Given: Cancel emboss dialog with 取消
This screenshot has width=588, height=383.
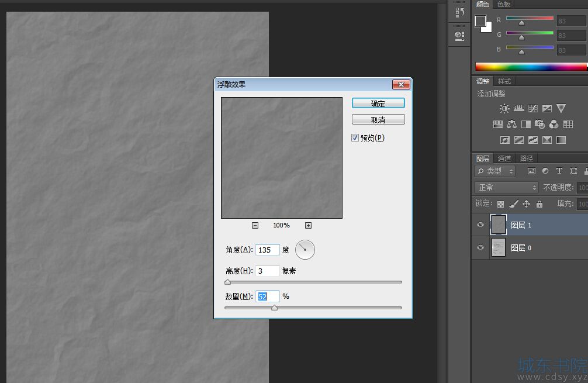Looking at the screenshot, I should 378,120.
